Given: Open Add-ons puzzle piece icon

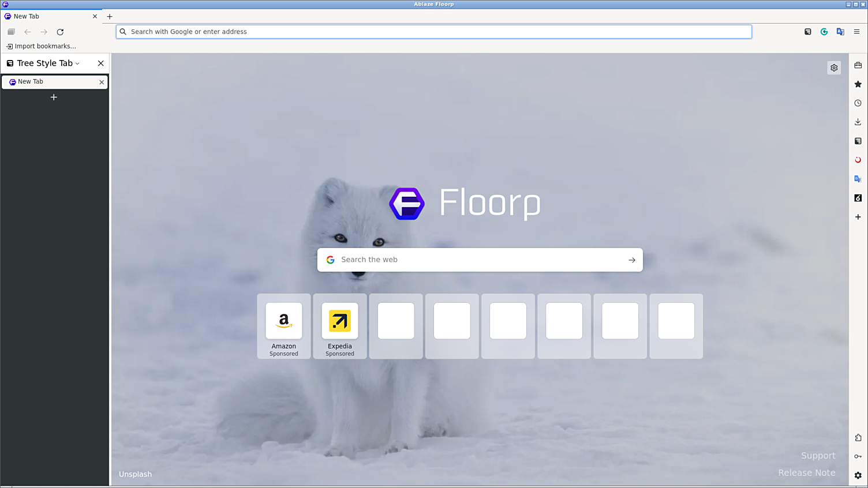Looking at the screenshot, I should pos(858,438).
